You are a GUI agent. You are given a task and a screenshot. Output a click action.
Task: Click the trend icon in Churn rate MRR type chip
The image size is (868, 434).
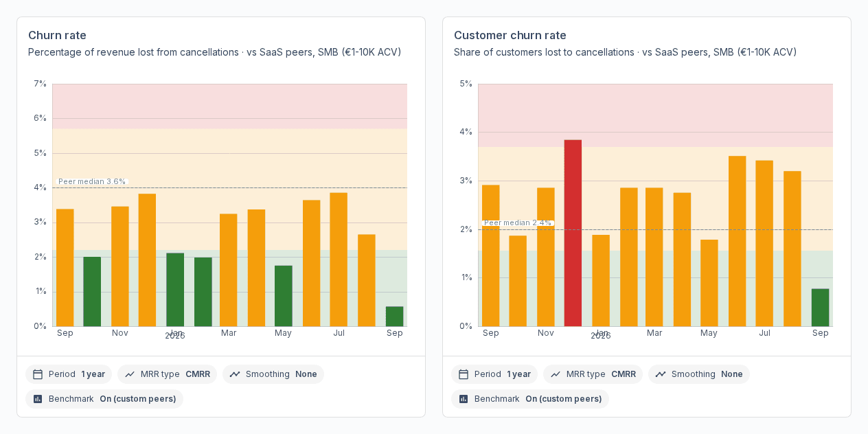point(130,374)
